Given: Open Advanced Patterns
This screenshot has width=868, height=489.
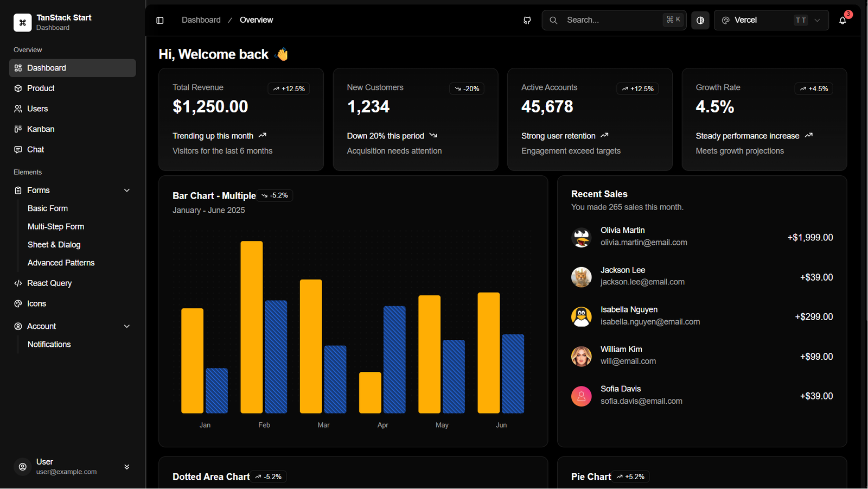Looking at the screenshot, I should pos(61,263).
